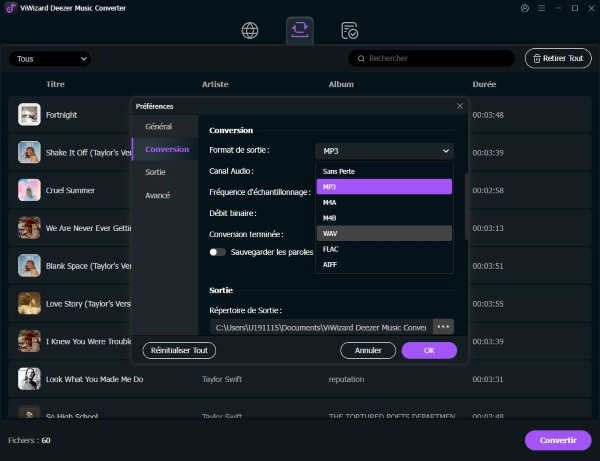
Task: Click the Réinitialiser Tout button
Action: tap(179, 350)
